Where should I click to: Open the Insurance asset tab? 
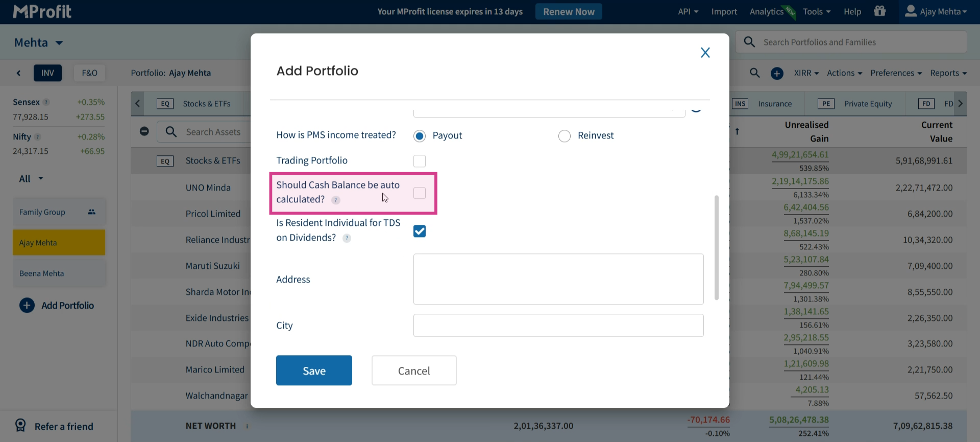coord(764,104)
